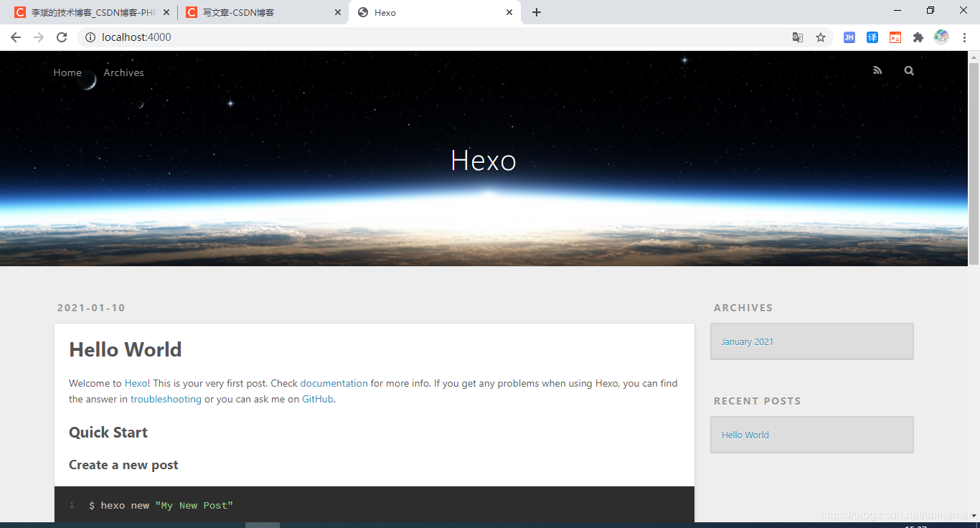980x528 pixels.
Task: Click the browser forward arrow
Action: pos(39,37)
